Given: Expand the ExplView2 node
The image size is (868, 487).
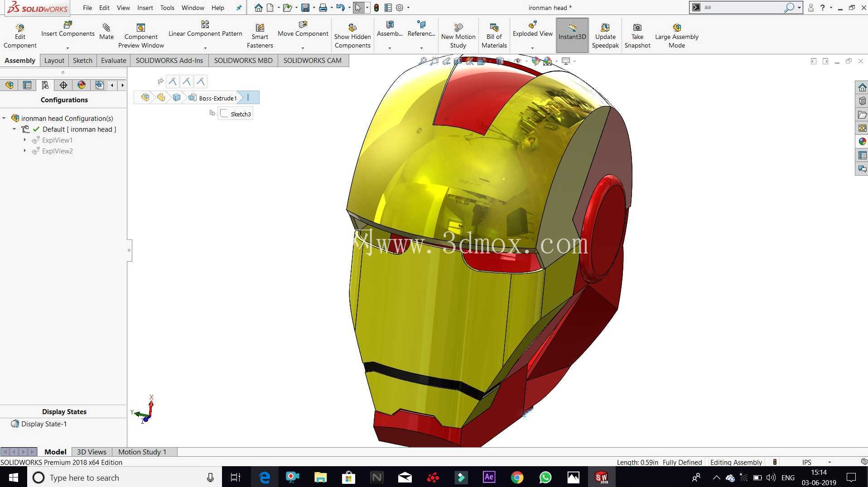Looking at the screenshot, I should click(x=24, y=151).
